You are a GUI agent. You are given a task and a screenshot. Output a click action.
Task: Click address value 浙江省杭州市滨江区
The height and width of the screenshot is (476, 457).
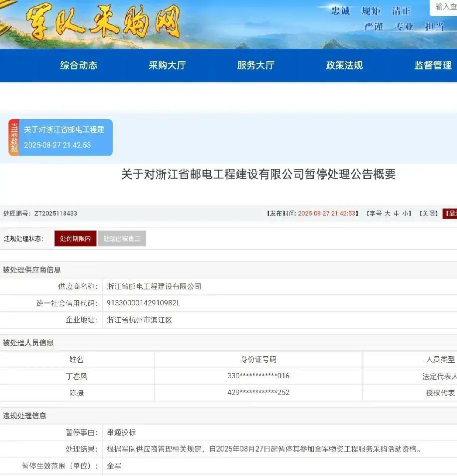139,320
